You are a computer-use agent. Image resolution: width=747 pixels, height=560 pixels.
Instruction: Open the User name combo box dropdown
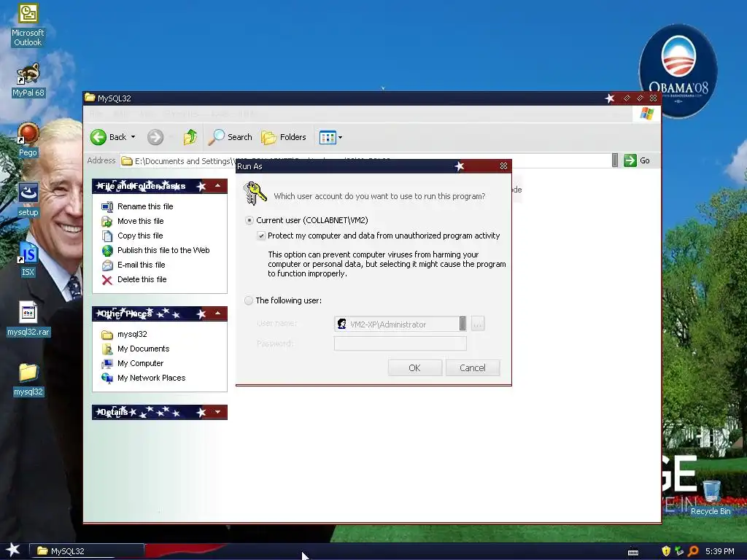pos(462,324)
